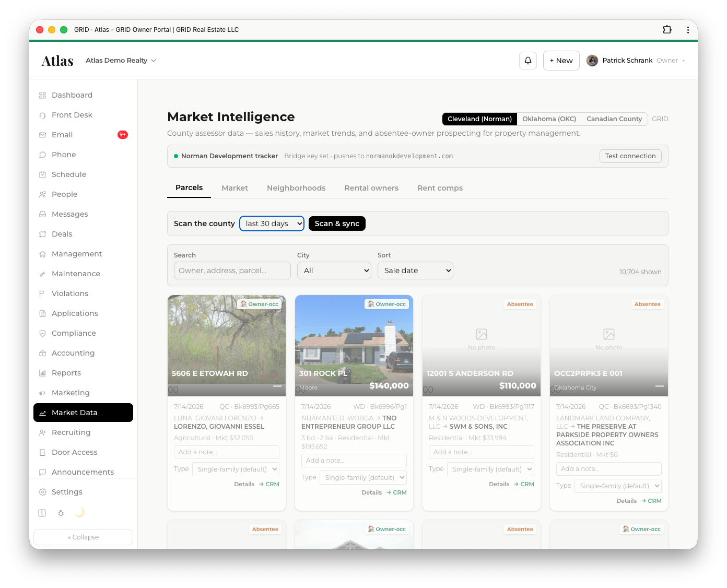Screen dimensions: 727x588
Task: Open Type dropdown on 12001 S Anderson card
Action: coord(490,469)
